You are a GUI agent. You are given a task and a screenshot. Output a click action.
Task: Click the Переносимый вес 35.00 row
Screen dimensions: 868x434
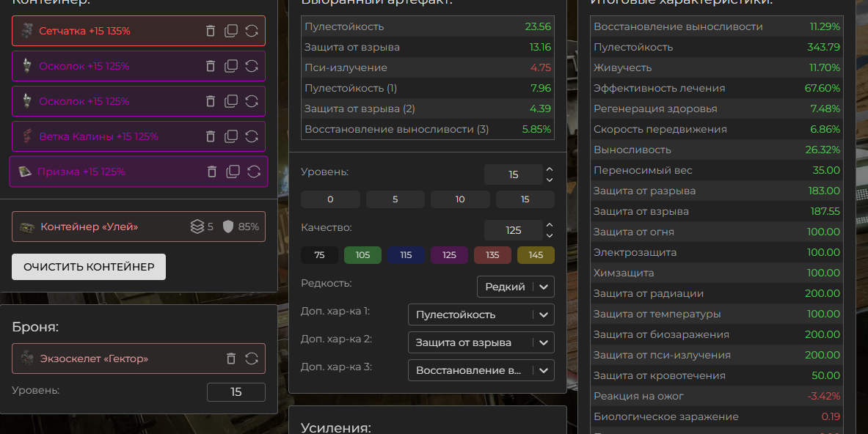click(x=717, y=170)
